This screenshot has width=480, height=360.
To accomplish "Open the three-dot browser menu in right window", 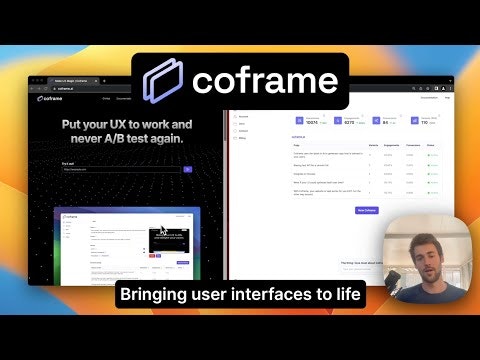I will (450, 89).
